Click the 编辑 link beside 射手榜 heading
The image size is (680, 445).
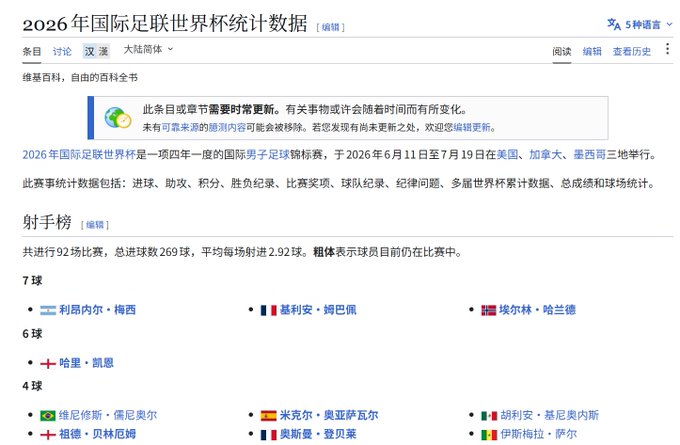pos(95,225)
